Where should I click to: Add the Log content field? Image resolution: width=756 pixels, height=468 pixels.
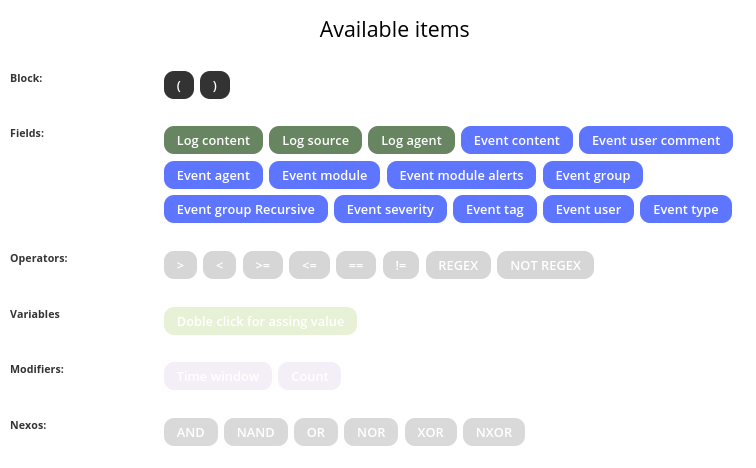point(213,140)
